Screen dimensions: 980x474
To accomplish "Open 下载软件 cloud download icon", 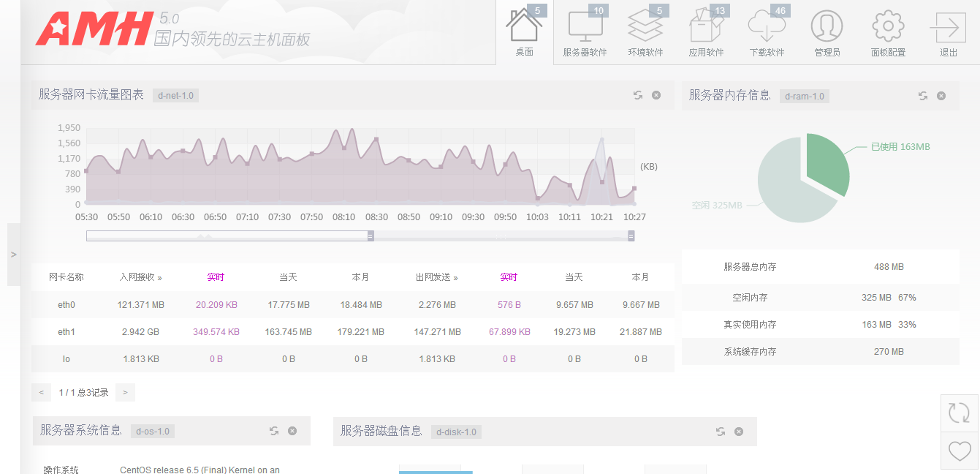I will [x=767, y=28].
